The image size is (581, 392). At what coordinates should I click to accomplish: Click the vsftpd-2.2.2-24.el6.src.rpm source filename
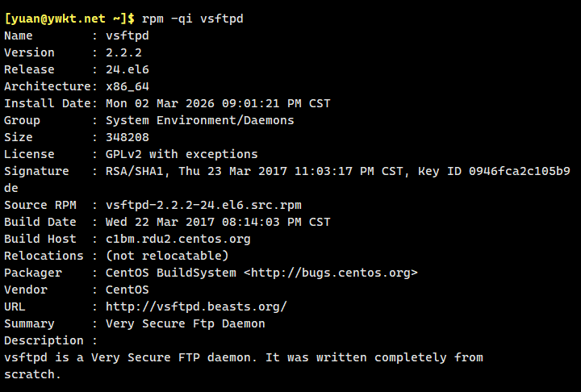[203, 205]
